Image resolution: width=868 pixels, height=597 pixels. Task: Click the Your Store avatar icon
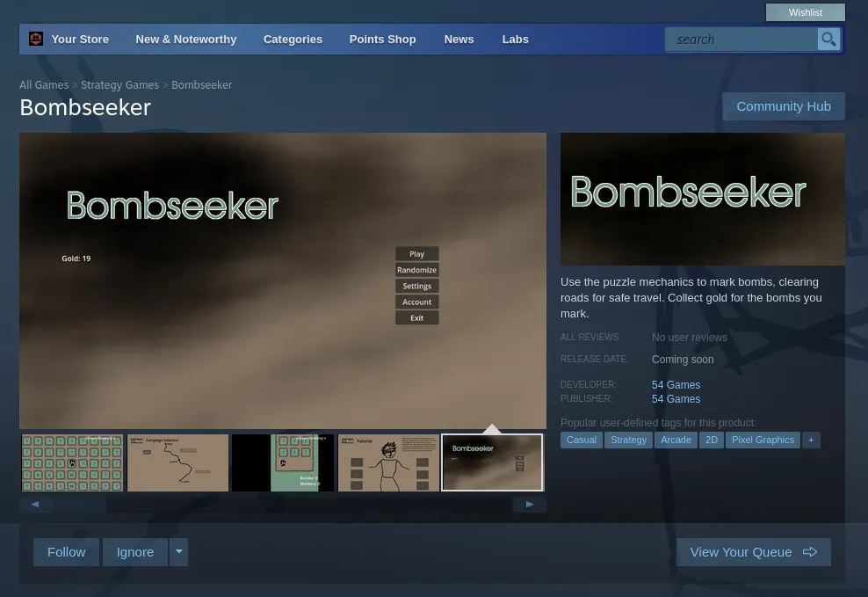tap(36, 39)
